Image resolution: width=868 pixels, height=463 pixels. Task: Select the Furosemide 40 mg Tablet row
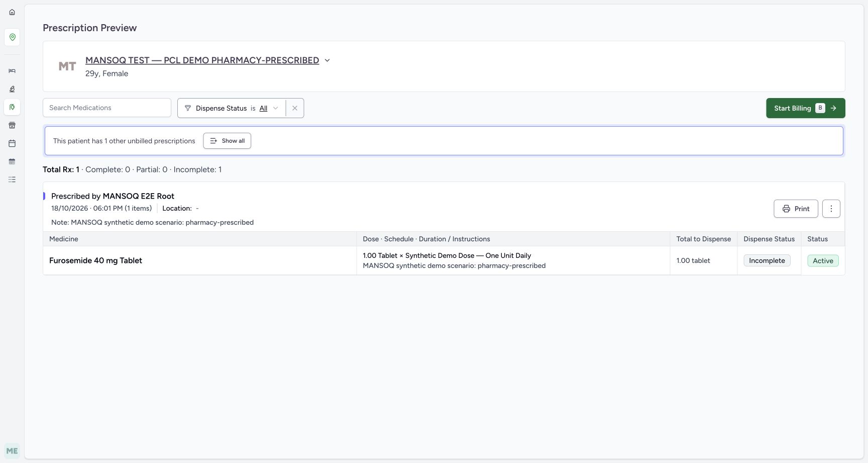click(x=444, y=260)
